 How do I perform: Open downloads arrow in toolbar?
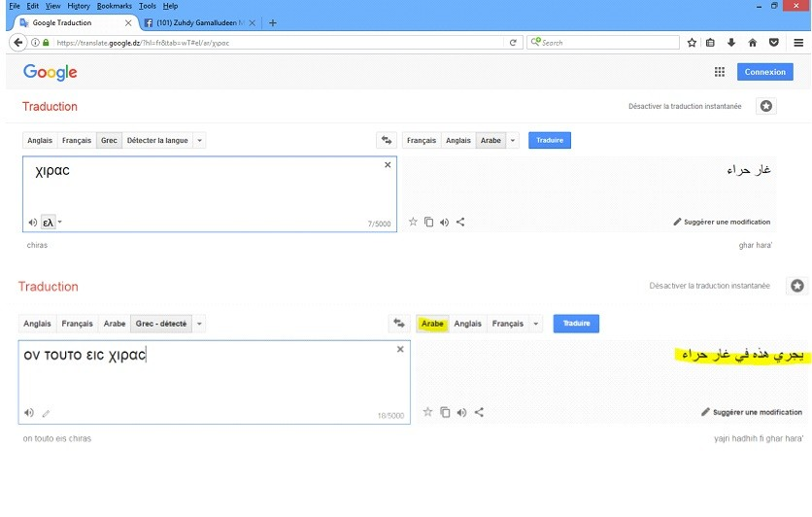pos(731,43)
